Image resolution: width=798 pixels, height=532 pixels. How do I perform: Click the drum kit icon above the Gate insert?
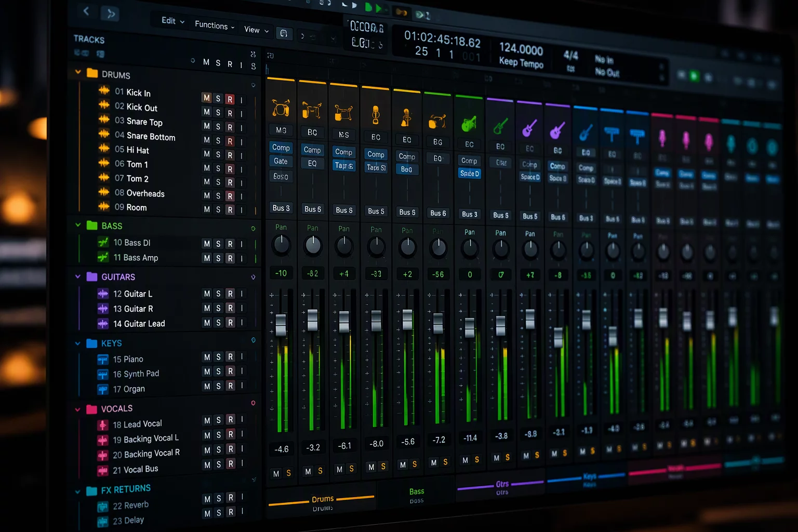[x=281, y=108]
